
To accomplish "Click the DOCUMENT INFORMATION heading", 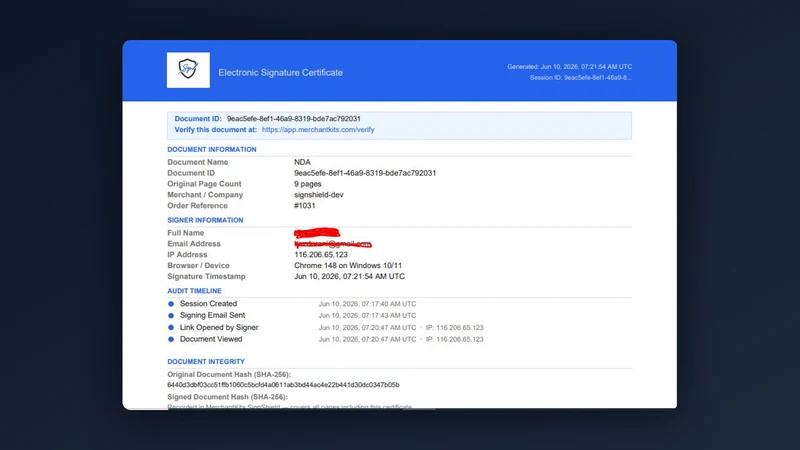I will (212, 149).
